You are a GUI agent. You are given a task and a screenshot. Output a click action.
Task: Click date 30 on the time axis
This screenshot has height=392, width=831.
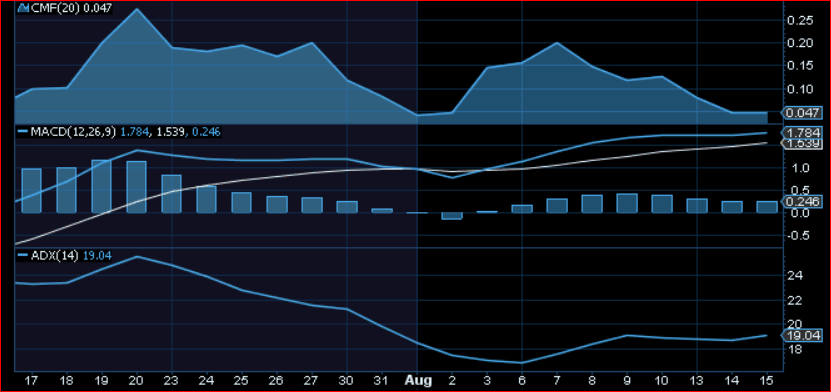pyautogui.click(x=347, y=380)
